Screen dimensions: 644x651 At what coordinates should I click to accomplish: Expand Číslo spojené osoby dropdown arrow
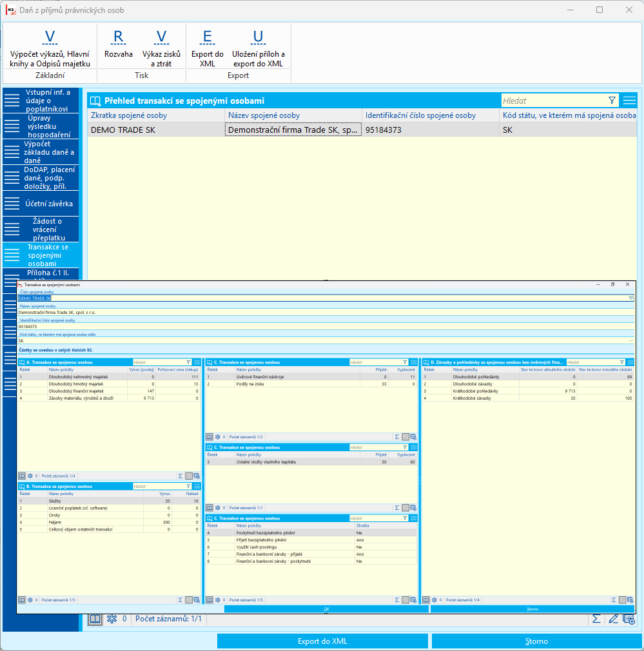630,298
